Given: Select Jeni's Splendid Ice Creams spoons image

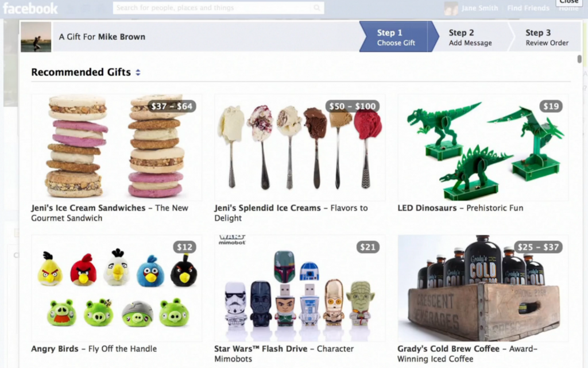Looking at the screenshot, I should tap(300, 147).
